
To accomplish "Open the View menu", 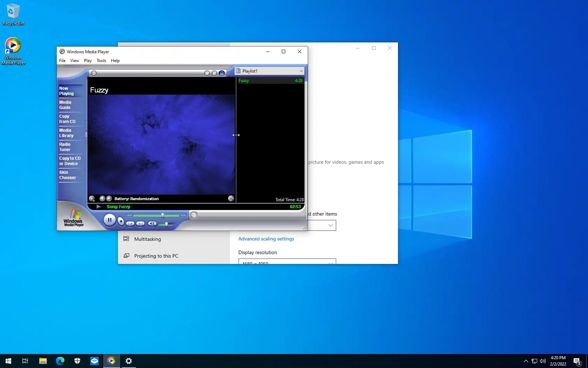I will (x=75, y=61).
